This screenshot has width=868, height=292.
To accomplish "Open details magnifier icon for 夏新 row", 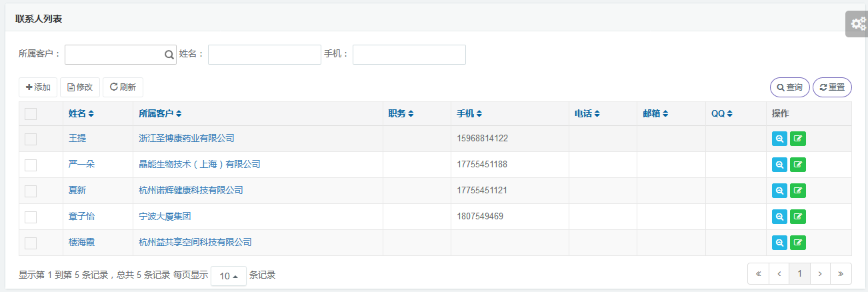I will click(x=779, y=191).
